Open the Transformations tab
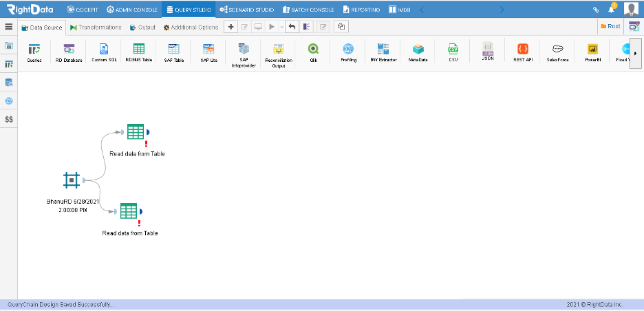644x311 pixels. tap(96, 27)
